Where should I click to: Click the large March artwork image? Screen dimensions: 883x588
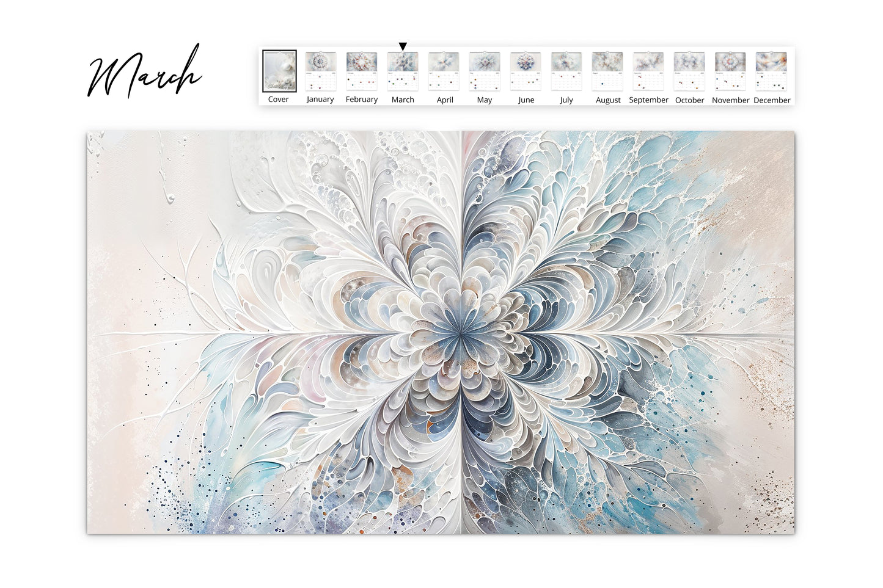pyautogui.click(x=441, y=332)
